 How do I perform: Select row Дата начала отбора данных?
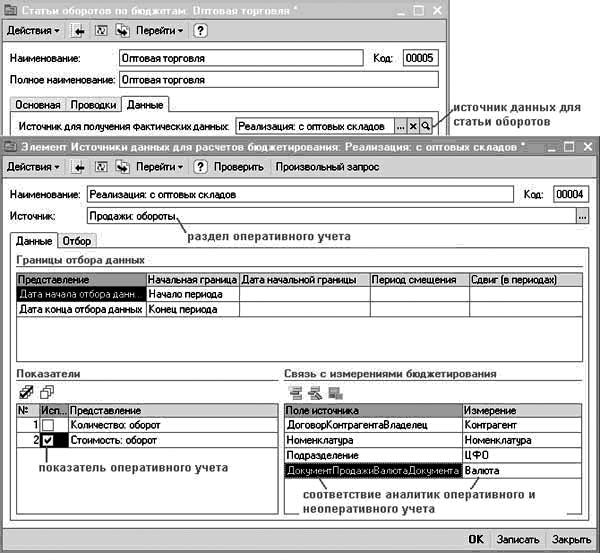click(82, 294)
